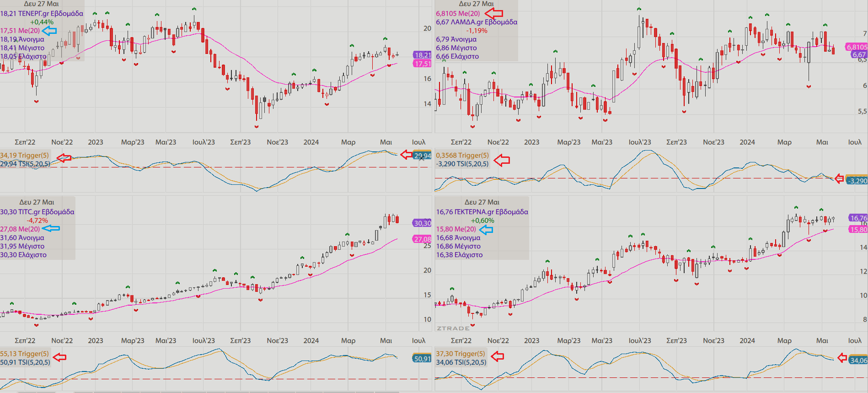Select the 15,80 Me(20) indicator label
Screen dimensions: 868x393
pos(456,229)
